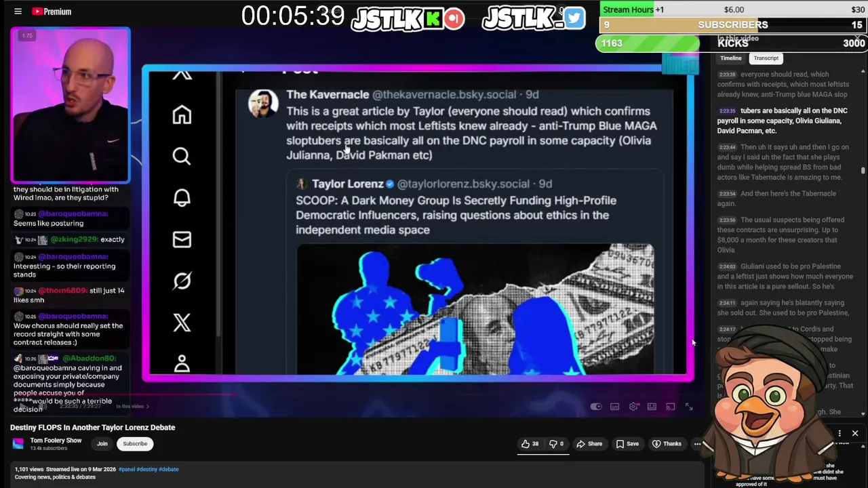Open the #destiny hashtag

click(147, 469)
